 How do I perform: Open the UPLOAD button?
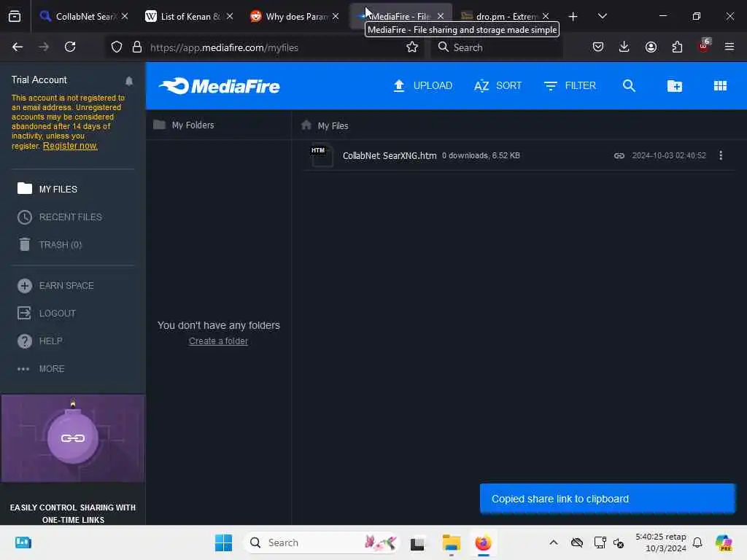coord(422,86)
